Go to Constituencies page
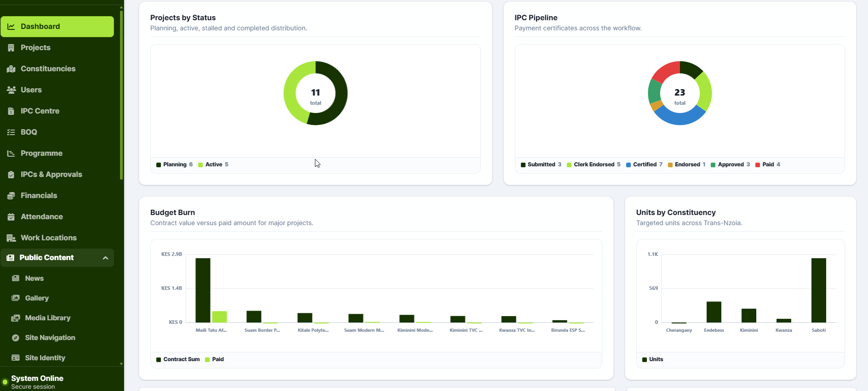868x391 pixels. [x=57, y=69]
